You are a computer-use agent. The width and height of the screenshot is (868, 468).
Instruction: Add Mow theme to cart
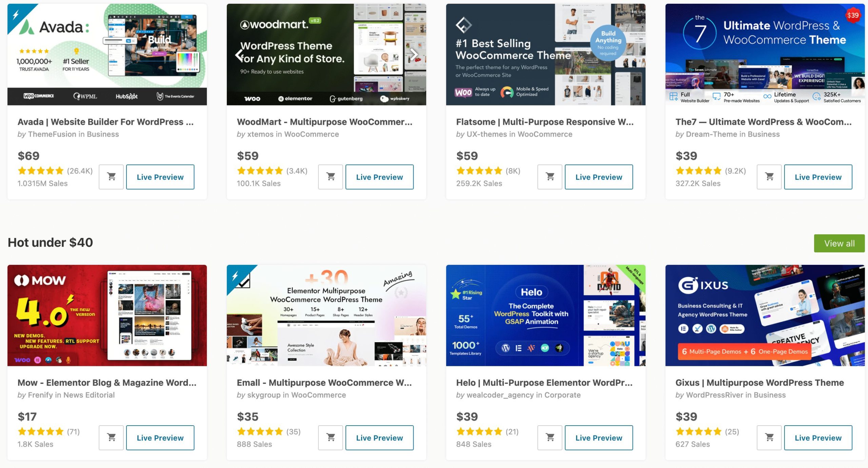[x=111, y=437]
